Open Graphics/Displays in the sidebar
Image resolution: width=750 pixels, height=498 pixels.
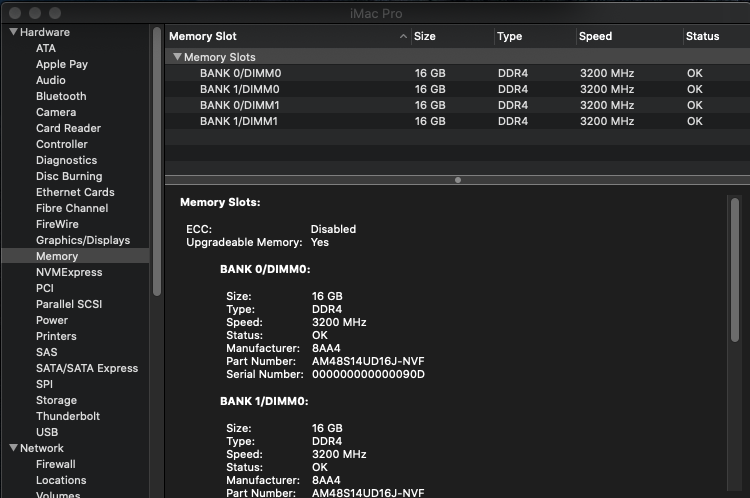83,240
